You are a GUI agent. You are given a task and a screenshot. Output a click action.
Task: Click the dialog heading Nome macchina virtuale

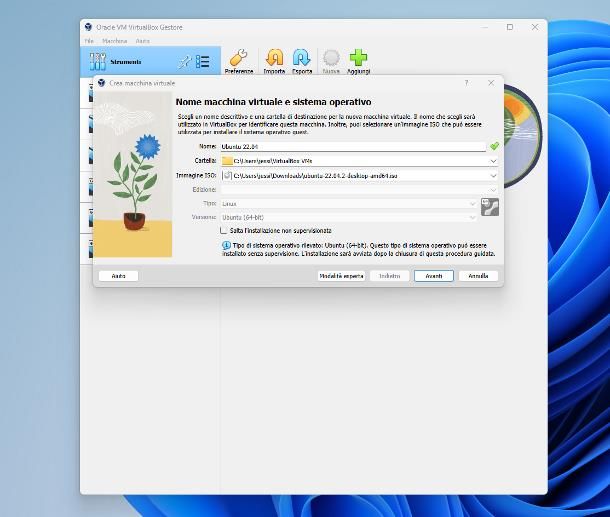coord(273,102)
